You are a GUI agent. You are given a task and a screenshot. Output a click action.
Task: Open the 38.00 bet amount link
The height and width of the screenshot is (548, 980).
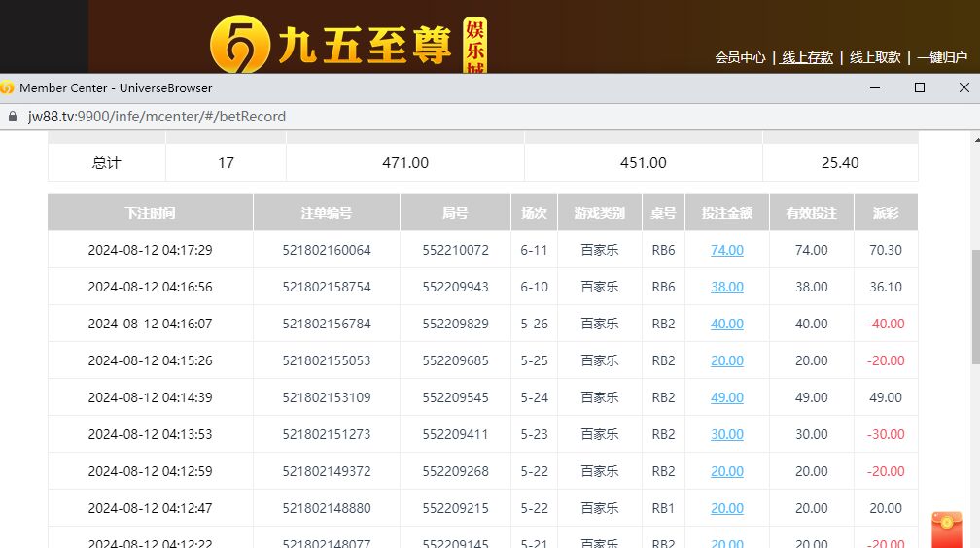coord(727,287)
